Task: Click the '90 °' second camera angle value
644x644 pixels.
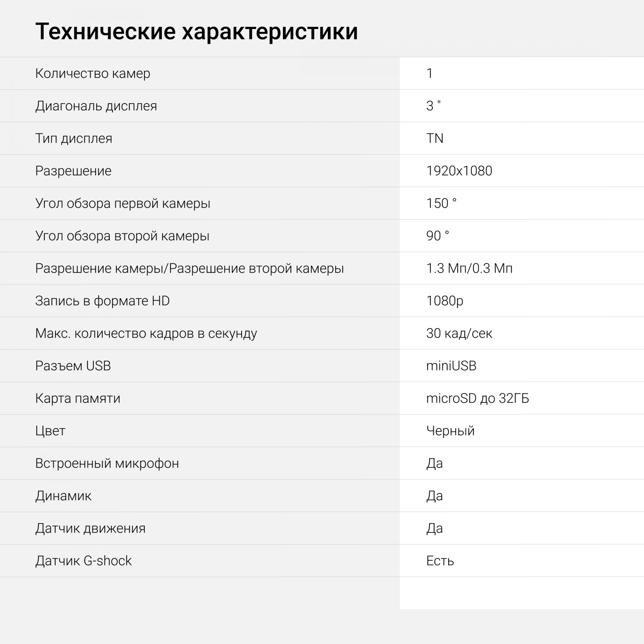Action: (438, 236)
